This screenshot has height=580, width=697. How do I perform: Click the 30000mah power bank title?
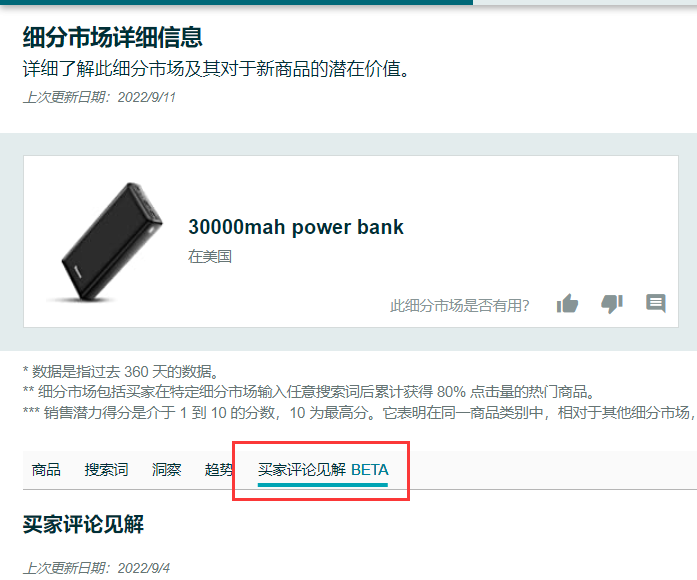coord(296,227)
